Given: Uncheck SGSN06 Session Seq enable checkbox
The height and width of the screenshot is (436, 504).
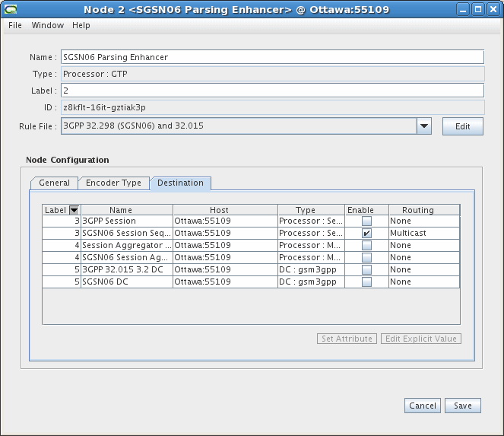Looking at the screenshot, I should point(366,234).
